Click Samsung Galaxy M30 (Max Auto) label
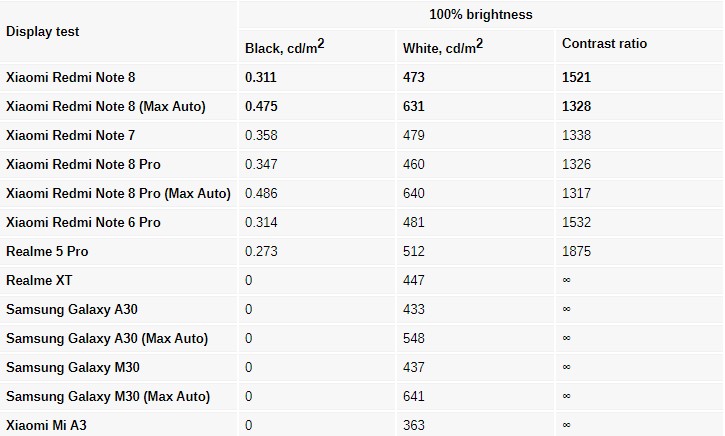This screenshot has width=725, height=436. 108,396
